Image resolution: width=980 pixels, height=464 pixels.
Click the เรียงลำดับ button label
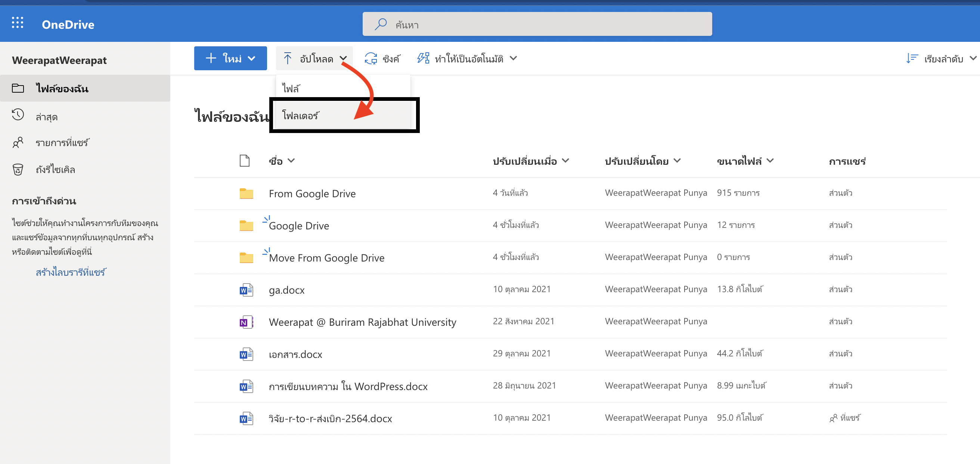tap(944, 59)
